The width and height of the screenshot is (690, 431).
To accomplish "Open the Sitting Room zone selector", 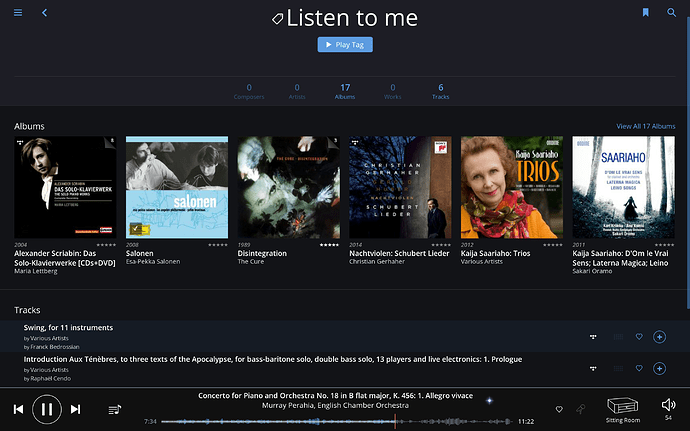I will (x=623, y=410).
